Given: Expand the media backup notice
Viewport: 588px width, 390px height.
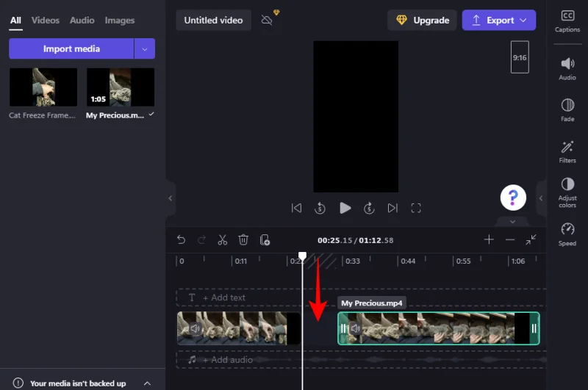Looking at the screenshot, I should point(148,383).
